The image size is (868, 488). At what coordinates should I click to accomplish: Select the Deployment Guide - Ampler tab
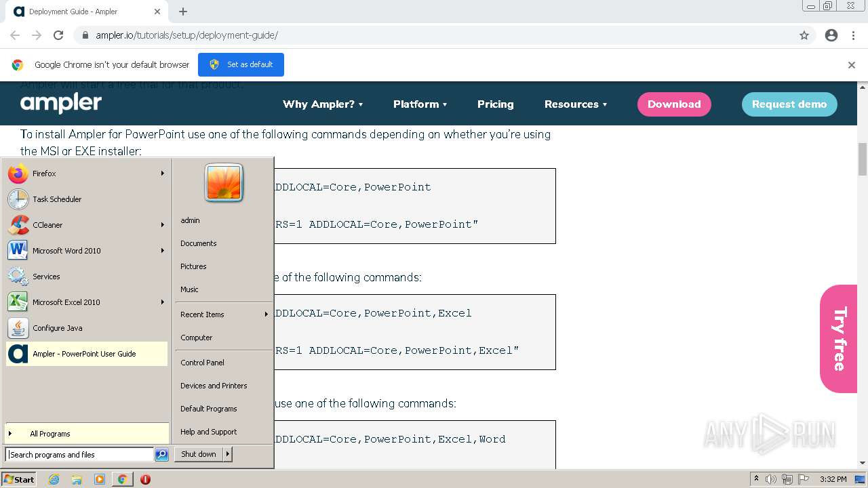(88, 12)
